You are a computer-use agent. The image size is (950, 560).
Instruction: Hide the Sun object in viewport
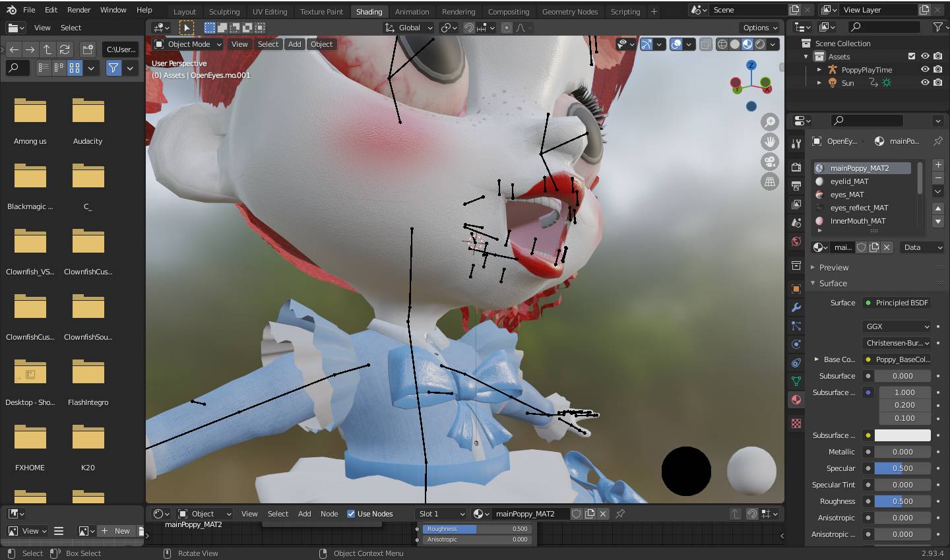925,83
